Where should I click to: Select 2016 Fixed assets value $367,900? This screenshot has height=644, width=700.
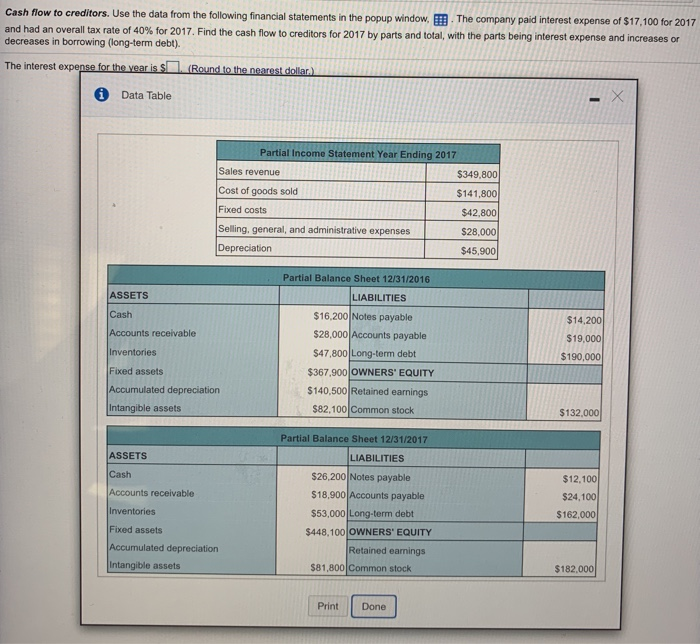pyautogui.click(x=327, y=372)
